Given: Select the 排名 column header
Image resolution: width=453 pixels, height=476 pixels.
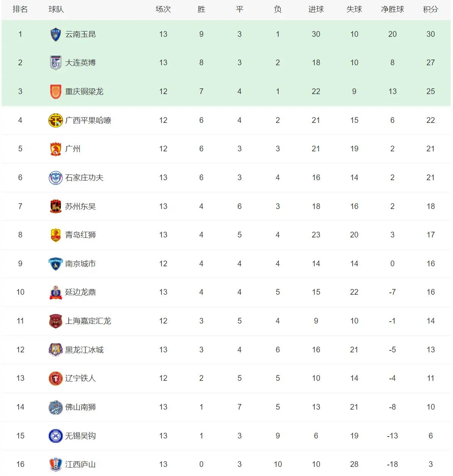Looking at the screenshot, I should pos(20,9).
